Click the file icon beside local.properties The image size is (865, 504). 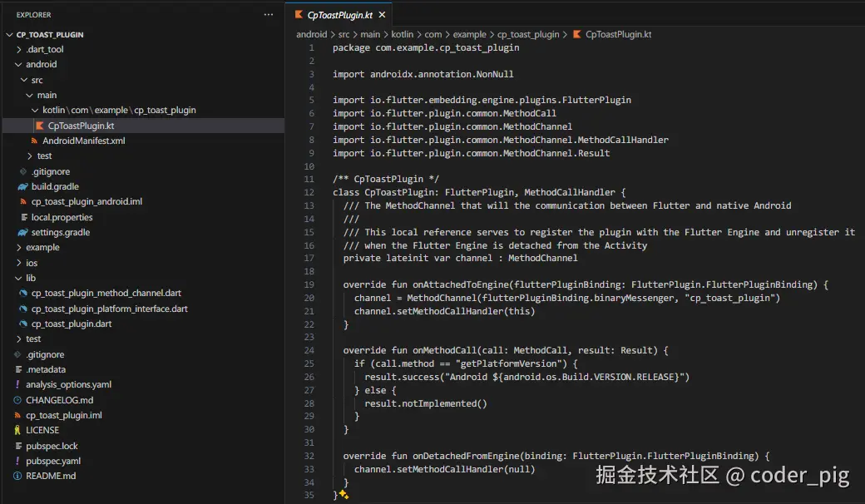pyautogui.click(x=24, y=217)
